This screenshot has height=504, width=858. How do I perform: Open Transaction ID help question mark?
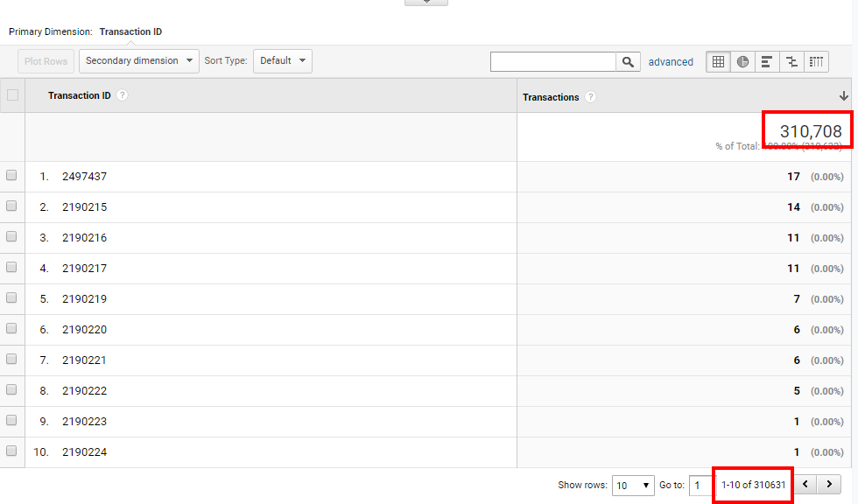click(123, 95)
